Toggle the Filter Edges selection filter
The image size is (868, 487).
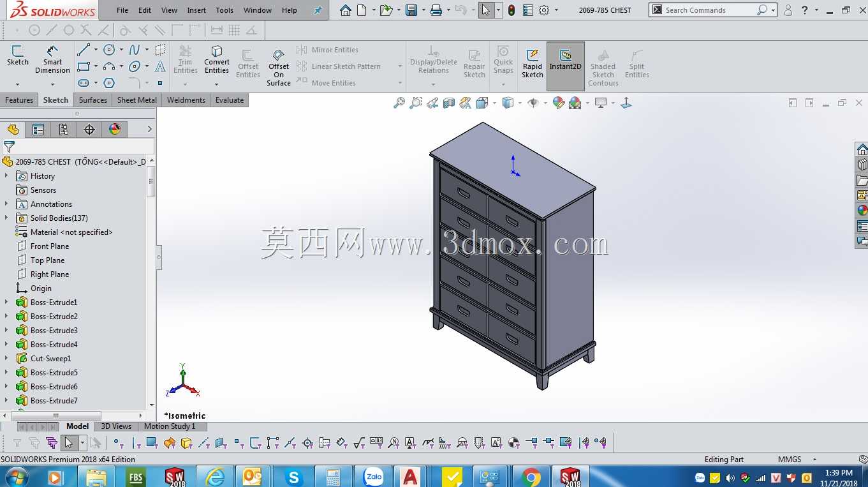[136, 442]
